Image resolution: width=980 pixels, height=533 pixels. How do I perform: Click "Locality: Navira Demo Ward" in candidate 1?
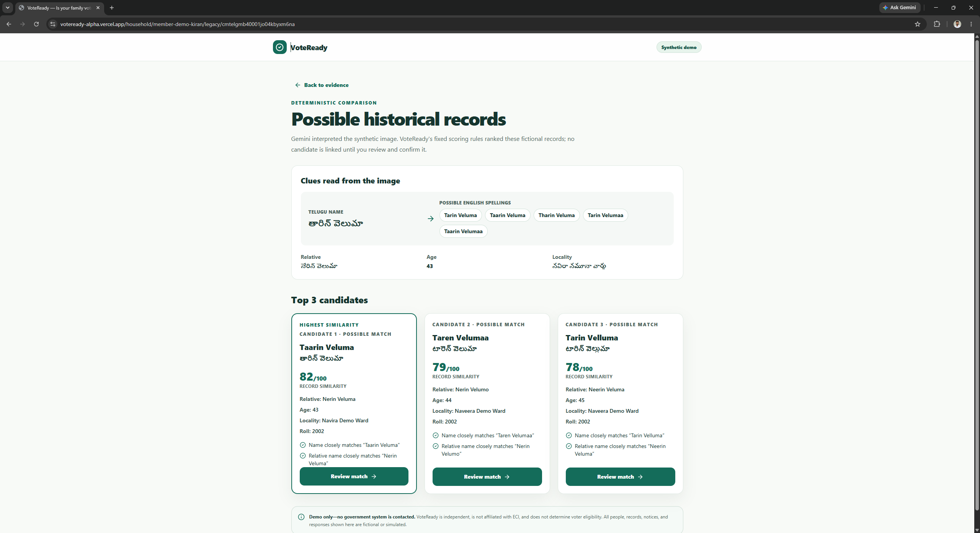coord(334,420)
